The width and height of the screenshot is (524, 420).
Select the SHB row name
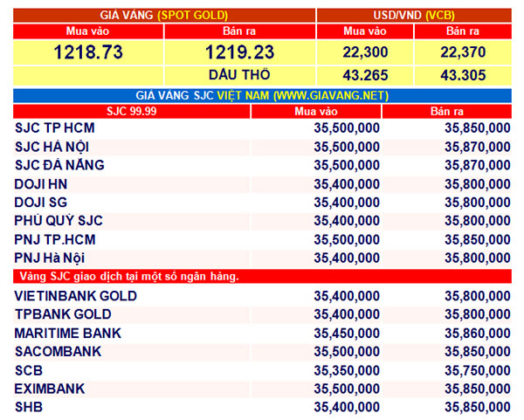[x=29, y=407]
